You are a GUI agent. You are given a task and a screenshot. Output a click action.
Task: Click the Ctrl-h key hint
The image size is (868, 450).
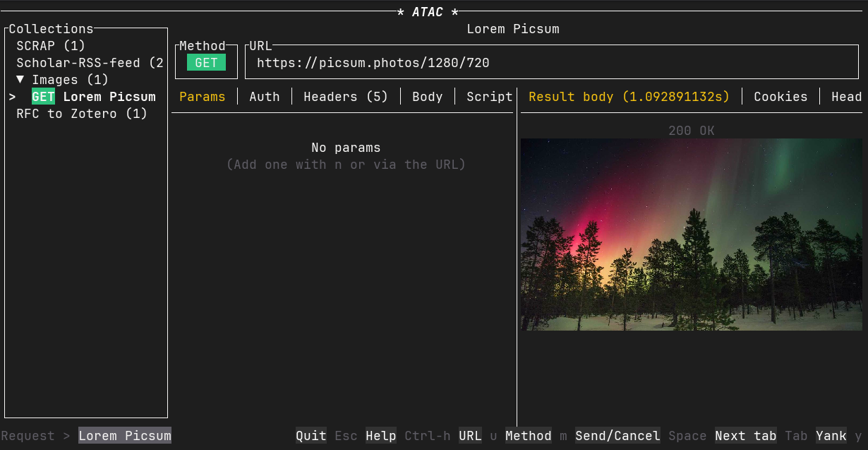pyautogui.click(x=428, y=436)
